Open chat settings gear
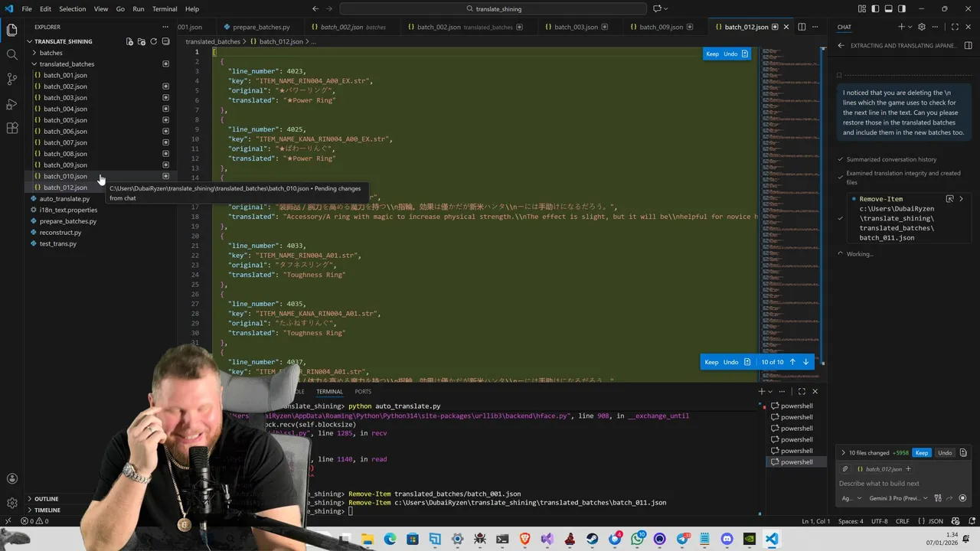 [922, 27]
